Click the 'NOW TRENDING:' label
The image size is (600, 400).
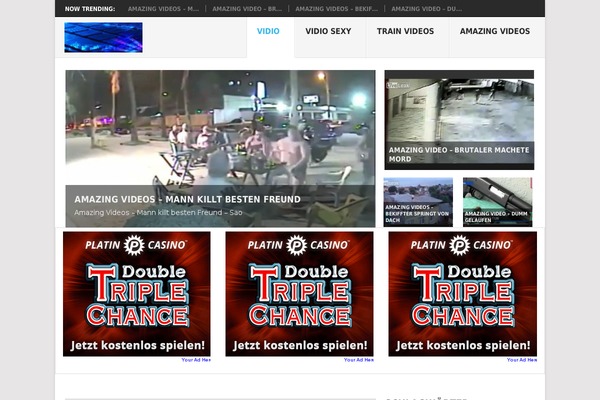[90, 9]
